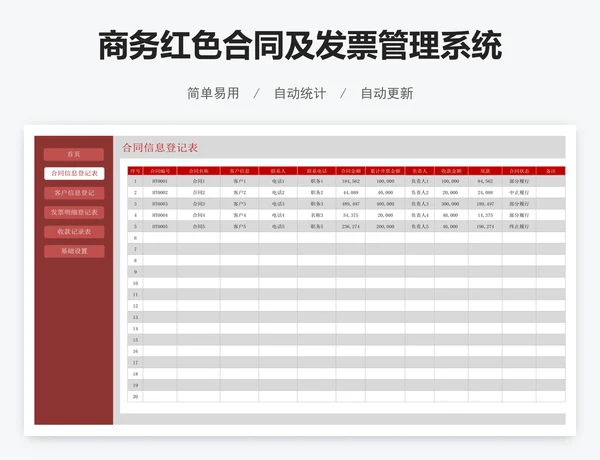Click the 中止履行 status cell
This screenshot has width=600, height=460.
coord(519,192)
